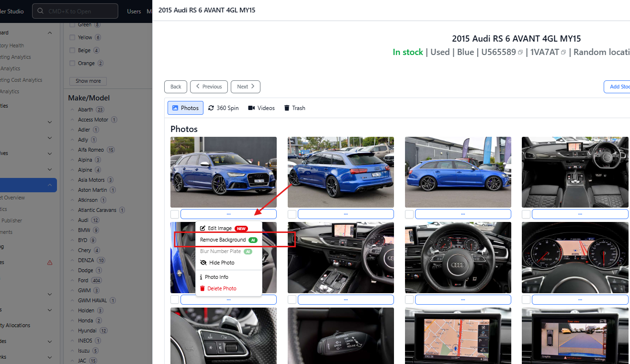Select Delete Photo in the context menu
The image size is (630, 364).
pos(229,289)
